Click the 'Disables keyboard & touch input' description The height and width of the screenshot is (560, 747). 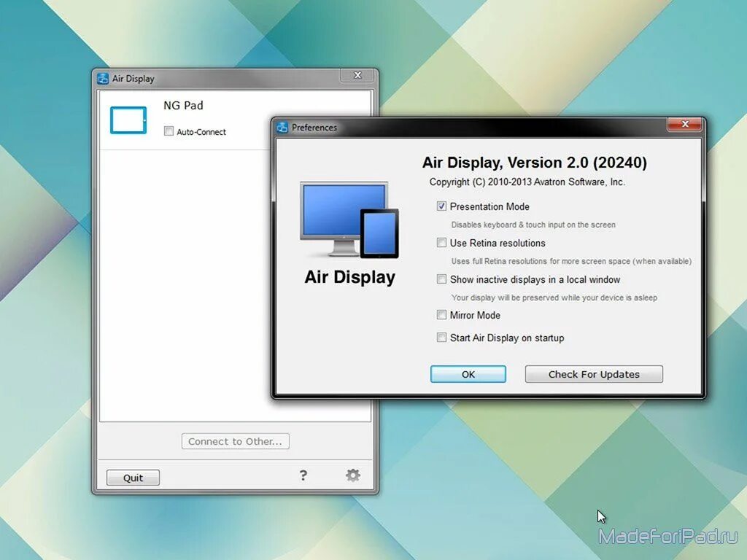pyautogui.click(x=533, y=225)
